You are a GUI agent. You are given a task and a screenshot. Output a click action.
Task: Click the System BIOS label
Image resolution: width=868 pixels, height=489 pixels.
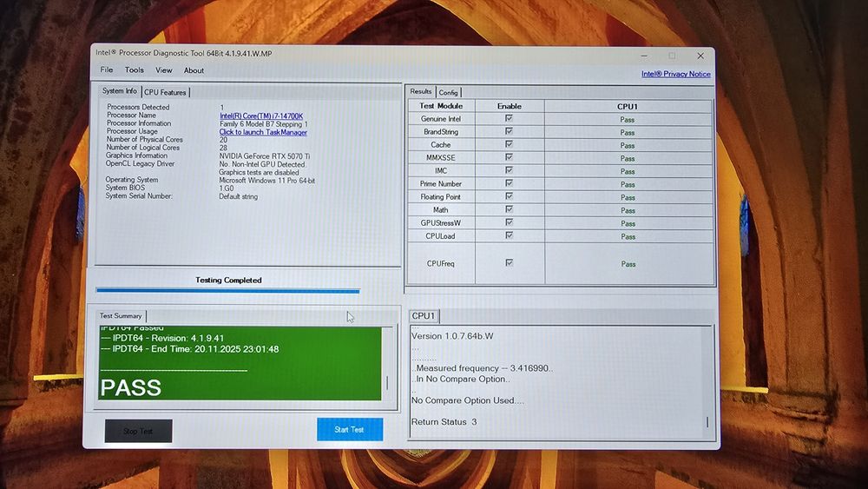pos(125,188)
